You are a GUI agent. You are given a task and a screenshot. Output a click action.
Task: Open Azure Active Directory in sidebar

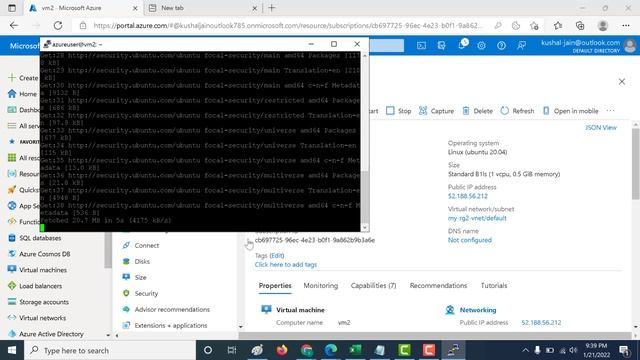(51, 334)
